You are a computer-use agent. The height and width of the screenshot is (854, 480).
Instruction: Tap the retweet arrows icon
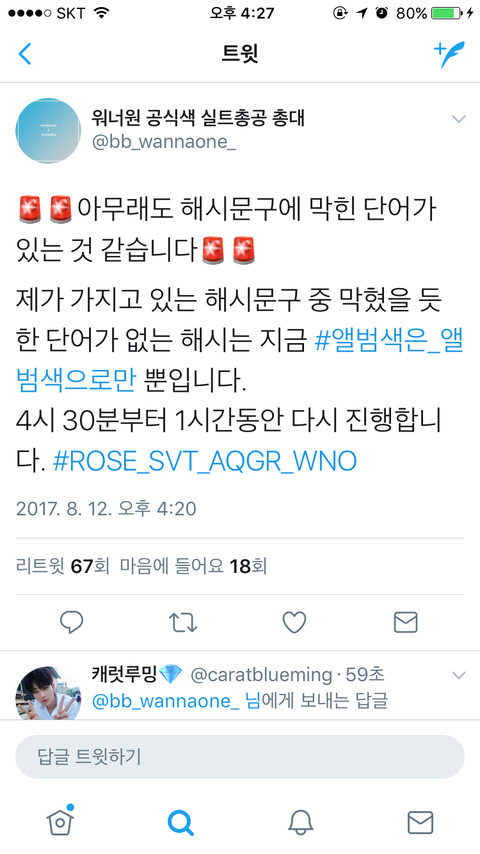click(x=183, y=622)
